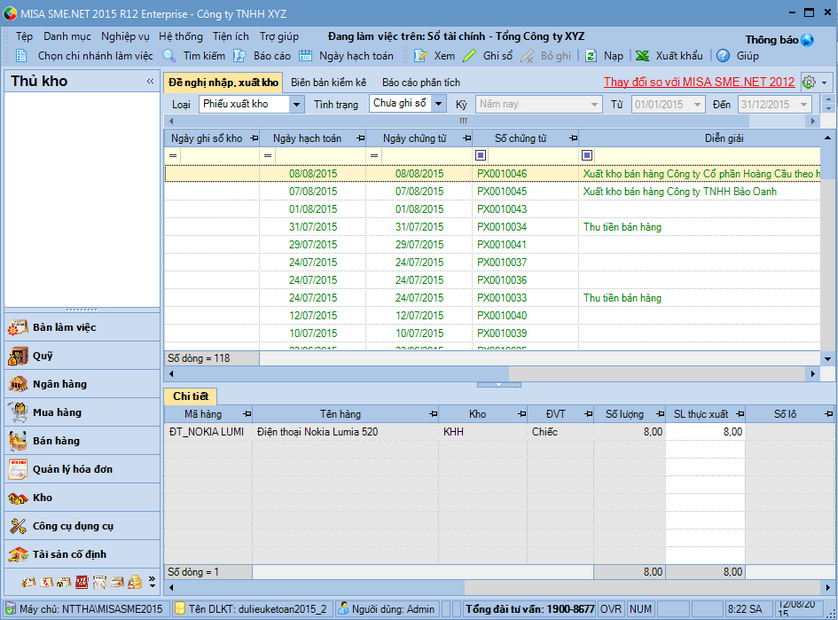Open the Danh mục menu
838x620 pixels.
point(67,36)
